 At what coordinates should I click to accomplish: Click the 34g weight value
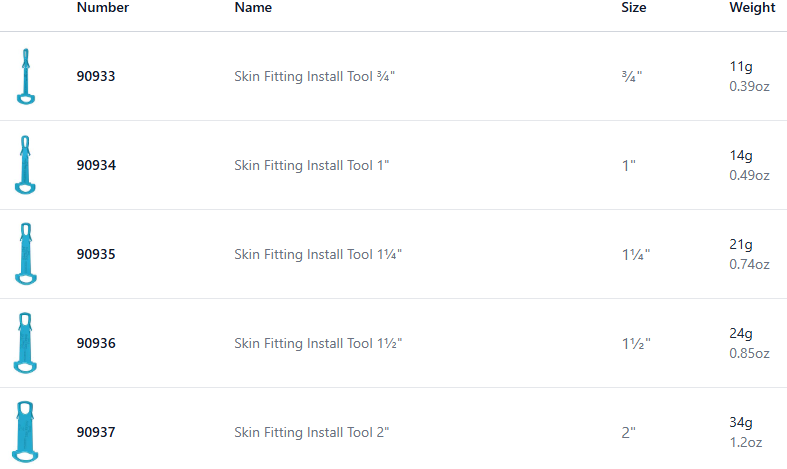(x=741, y=423)
